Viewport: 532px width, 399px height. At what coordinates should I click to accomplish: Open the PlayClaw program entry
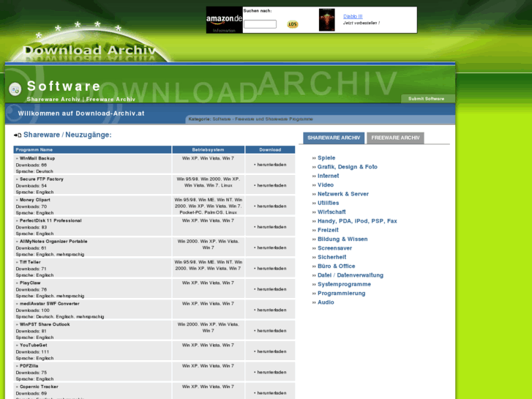tap(30, 283)
